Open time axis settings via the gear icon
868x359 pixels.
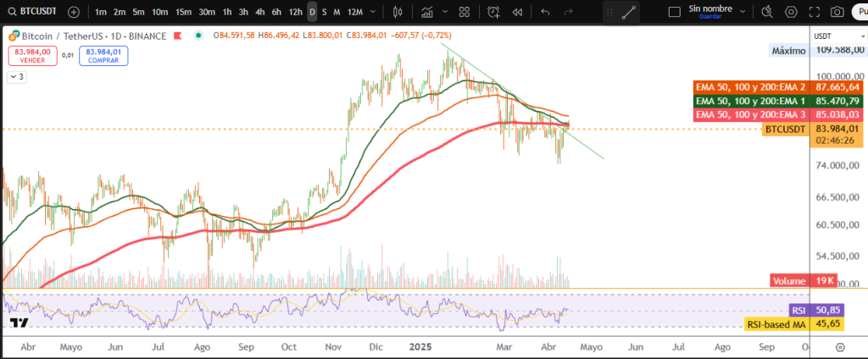pos(840,347)
